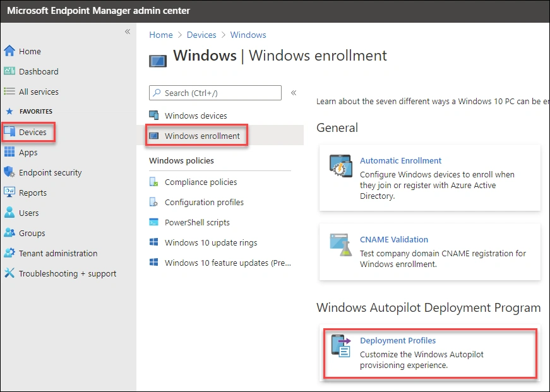
Task: Open the CNAME Validation link
Action: tap(394, 239)
